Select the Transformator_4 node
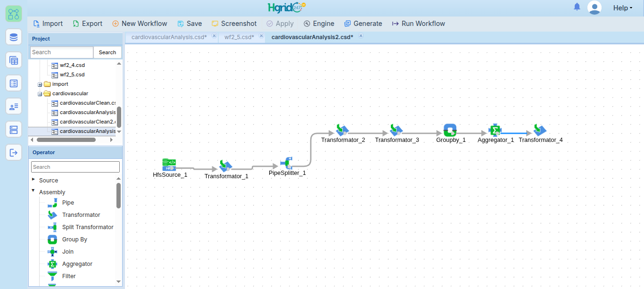This screenshot has width=644, height=289. pyautogui.click(x=540, y=130)
